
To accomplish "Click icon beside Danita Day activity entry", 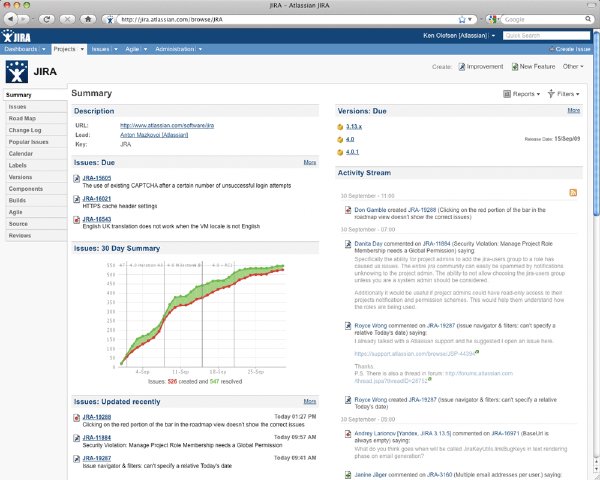I will coord(348,244).
